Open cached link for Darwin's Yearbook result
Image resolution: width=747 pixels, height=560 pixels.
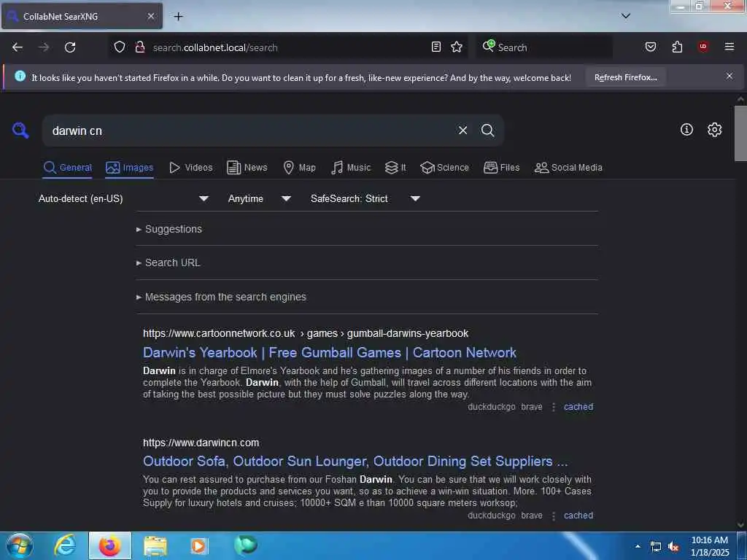578,407
